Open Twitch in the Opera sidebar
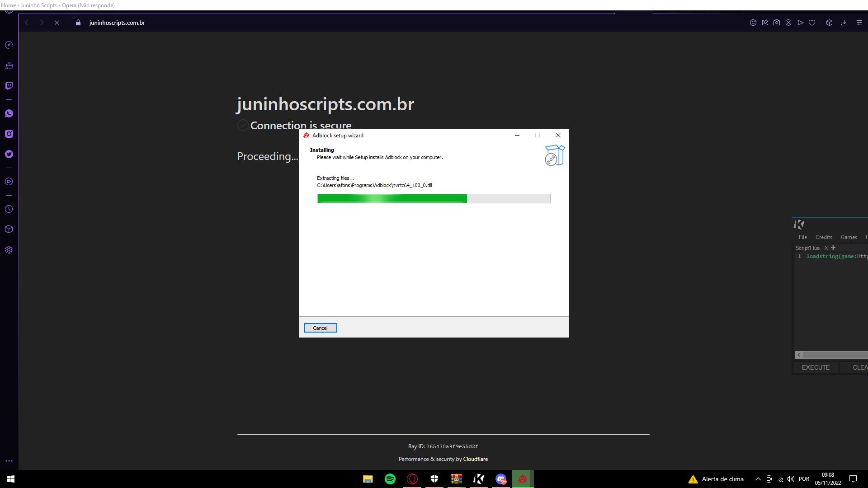 point(9,86)
